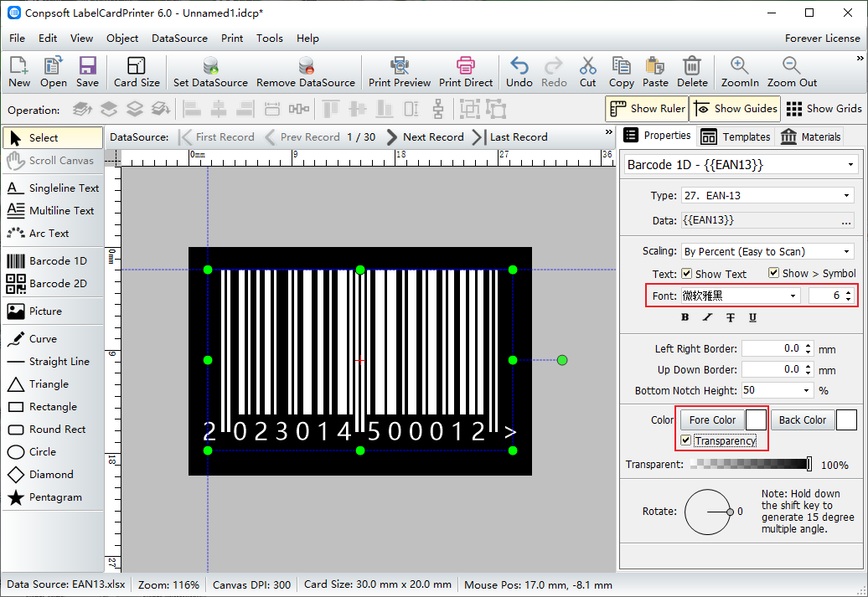This screenshot has width=868, height=597.
Task: Select the Diamond shape tool
Action: pyautogui.click(x=53, y=475)
